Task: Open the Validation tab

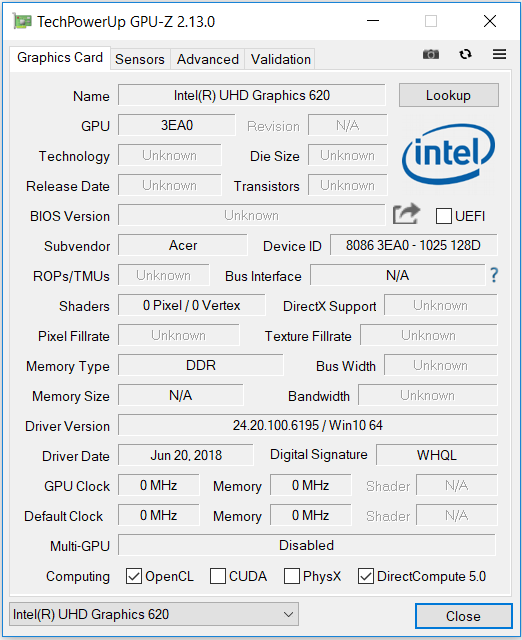Action: (x=280, y=60)
